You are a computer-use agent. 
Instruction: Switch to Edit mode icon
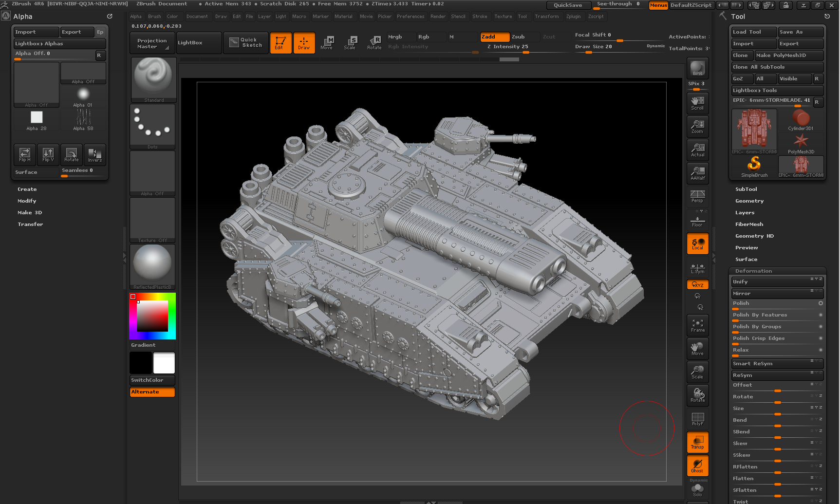[x=280, y=42]
